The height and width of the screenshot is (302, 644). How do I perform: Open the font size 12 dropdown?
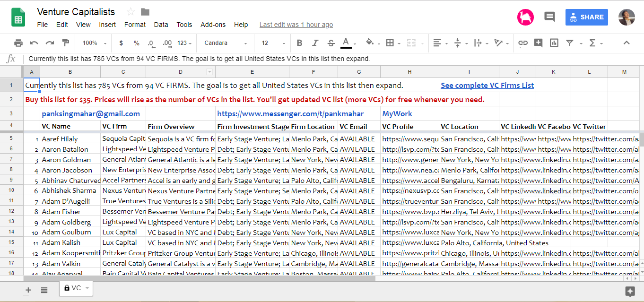pos(273,43)
